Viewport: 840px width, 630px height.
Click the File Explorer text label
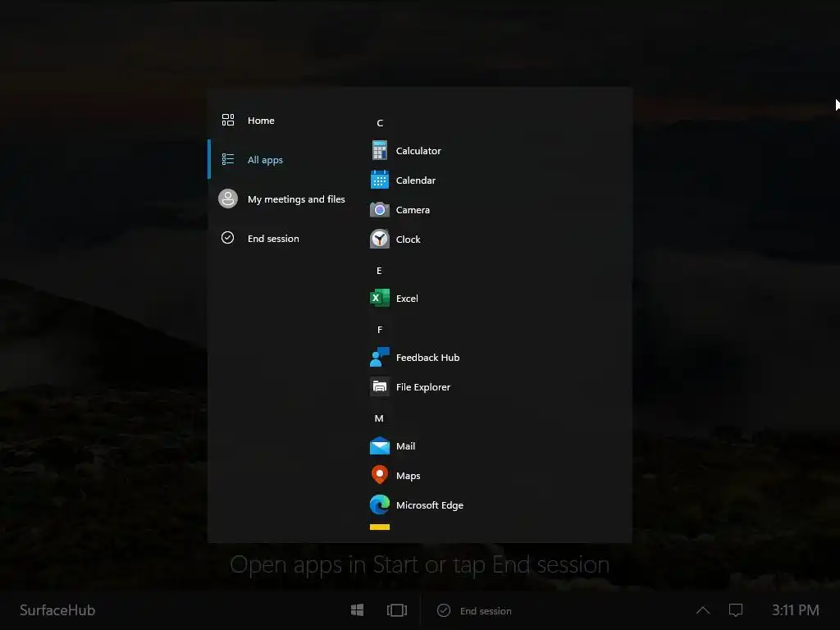coord(423,387)
